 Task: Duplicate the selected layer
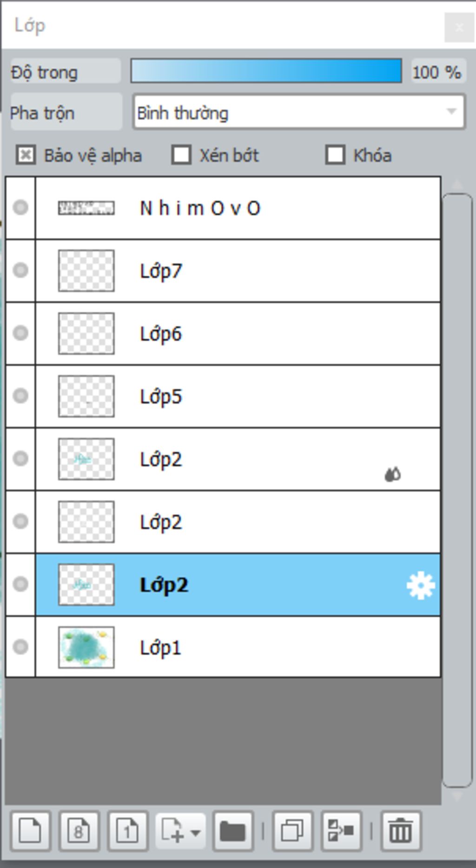coord(292,831)
